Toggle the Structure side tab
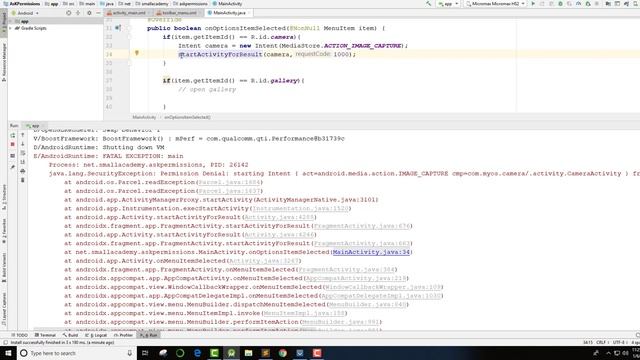The height and width of the screenshot is (360, 640). [4, 198]
